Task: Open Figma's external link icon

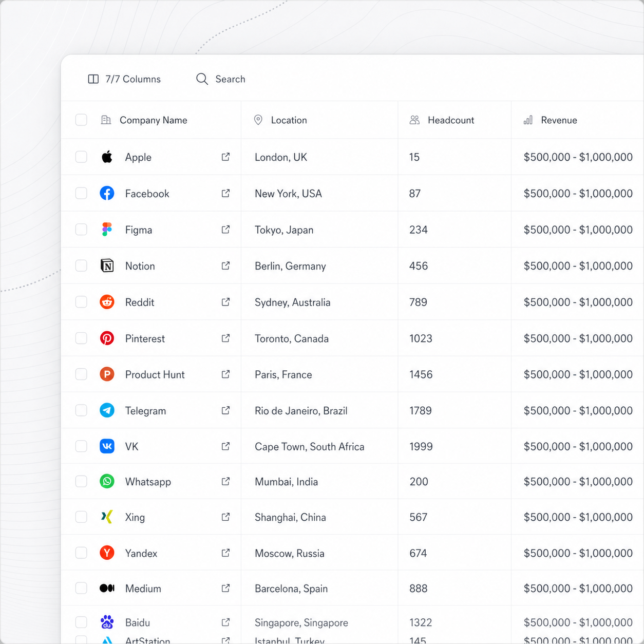Action: coord(225,230)
